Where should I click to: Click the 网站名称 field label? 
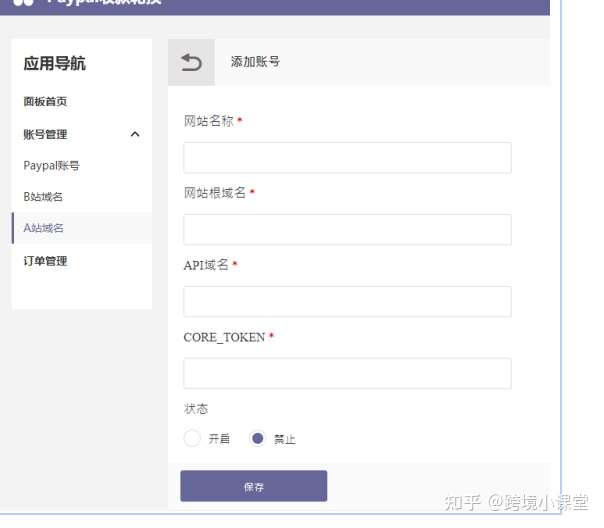(209, 121)
